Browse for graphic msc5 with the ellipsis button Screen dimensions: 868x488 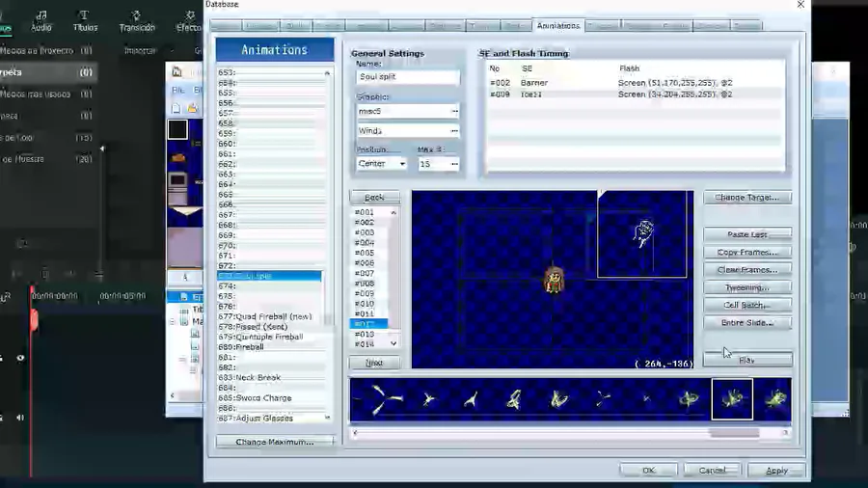[454, 111]
